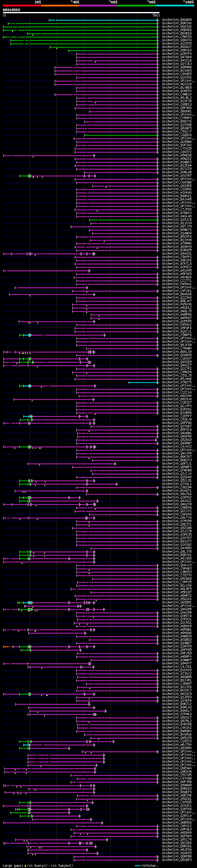Select hit label UniRef100_Q42421
The height and width of the screenshot is (868, 197).
point(177,501)
